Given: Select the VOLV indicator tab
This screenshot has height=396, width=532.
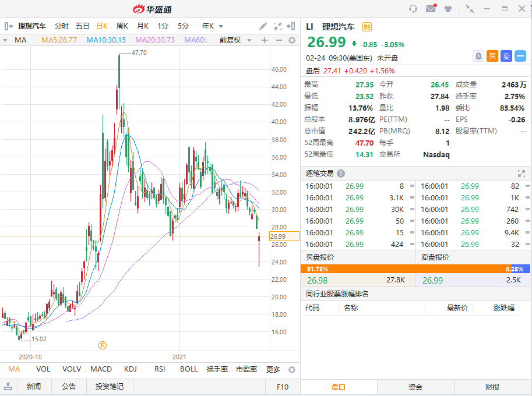Looking at the screenshot, I should [x=72, y=369].
